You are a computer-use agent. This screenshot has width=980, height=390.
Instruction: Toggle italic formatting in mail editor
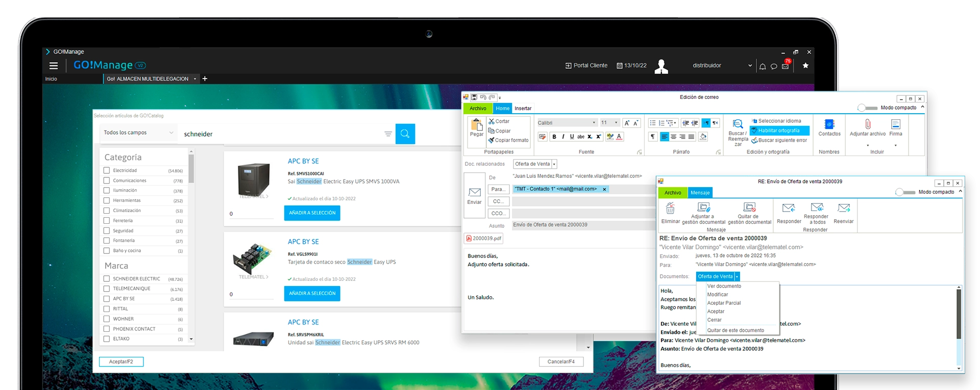[x=563, y=137]
